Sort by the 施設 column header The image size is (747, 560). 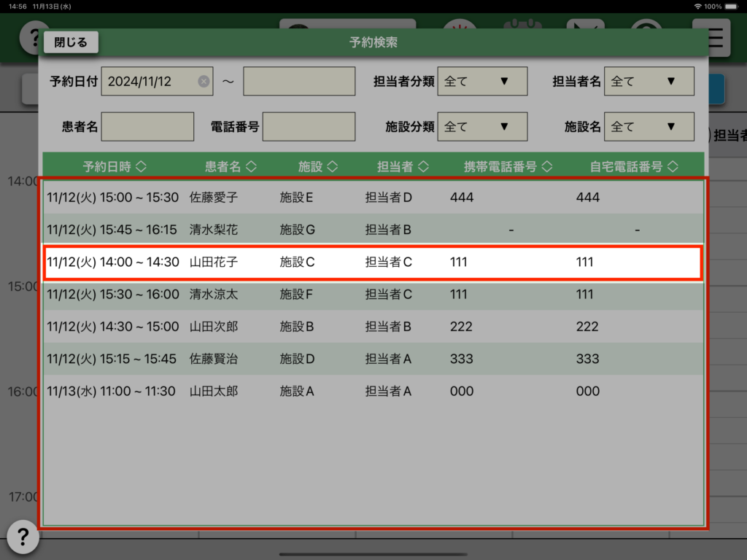point(318,167)
